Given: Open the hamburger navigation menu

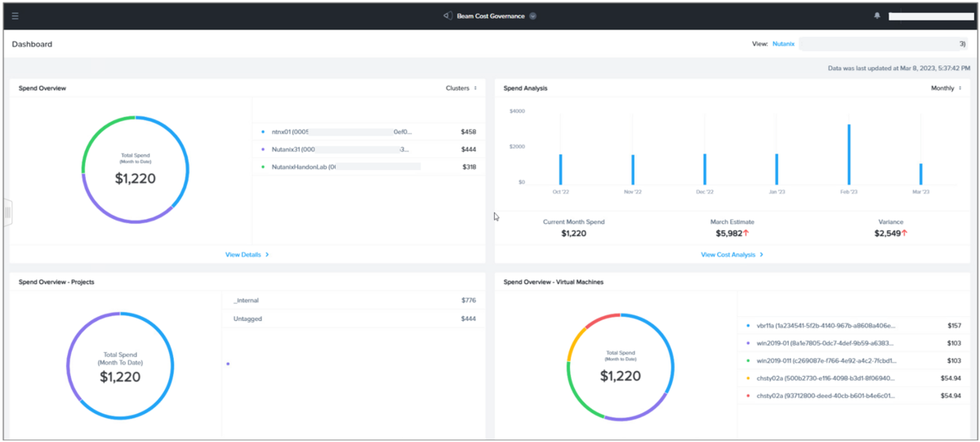Looking at the screenshot, I should (x=16, y=16).
